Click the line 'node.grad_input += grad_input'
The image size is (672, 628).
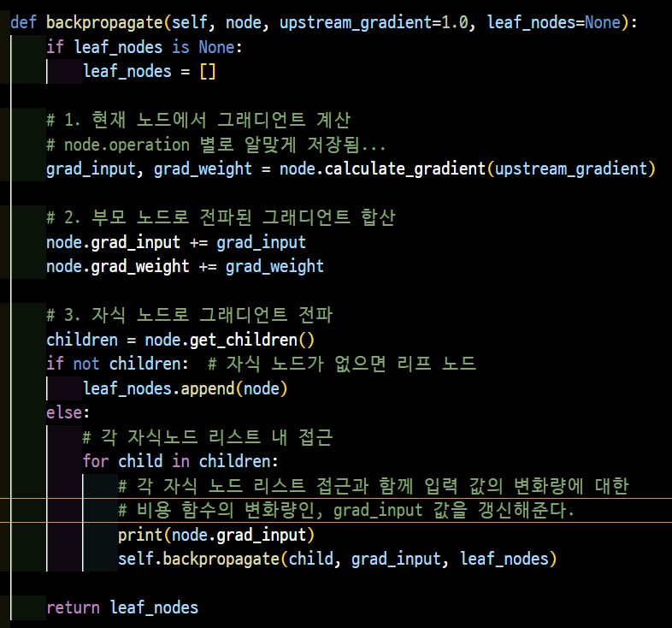(x=176, y=242)
